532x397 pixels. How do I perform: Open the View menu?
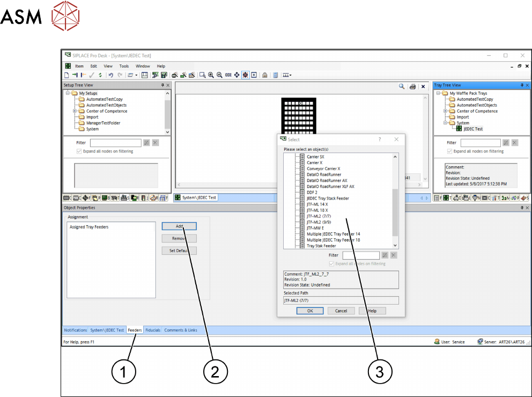[x=108, y=66]
